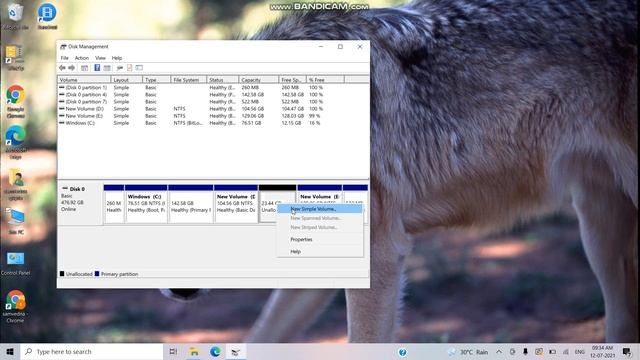Image resolution: width=640 pixels, height=360 pixels.
Task: Sort by the File System column header
Action: [x=189, y=80]
